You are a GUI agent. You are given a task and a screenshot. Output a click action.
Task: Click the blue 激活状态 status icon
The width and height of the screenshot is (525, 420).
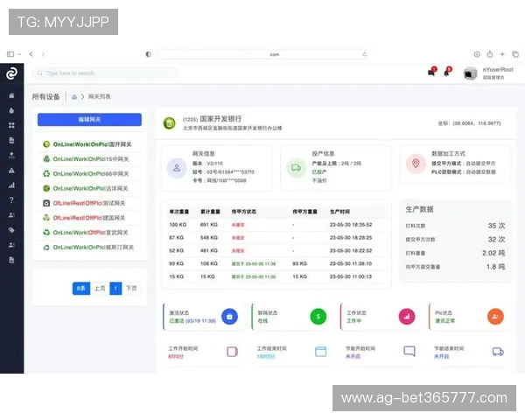coord(229,317)
